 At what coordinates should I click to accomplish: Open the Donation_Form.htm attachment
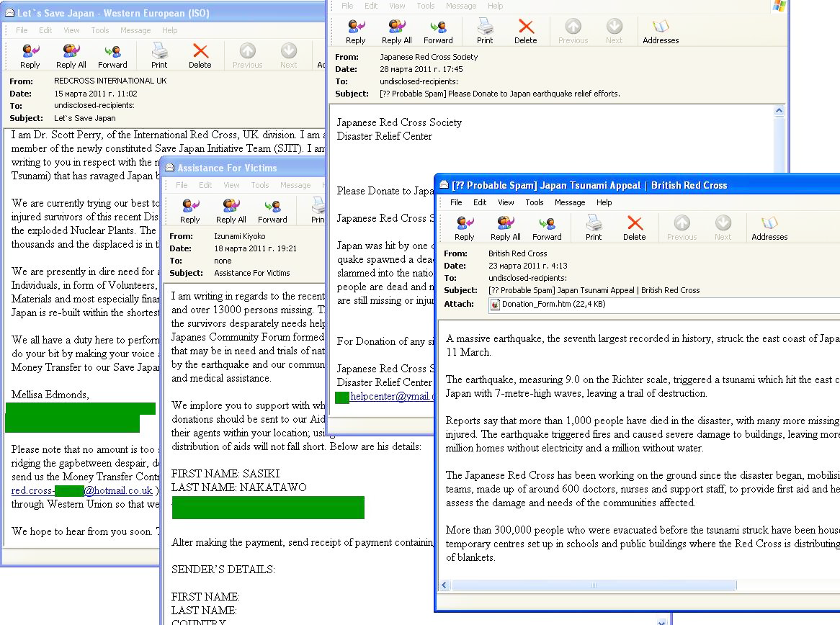548,304
